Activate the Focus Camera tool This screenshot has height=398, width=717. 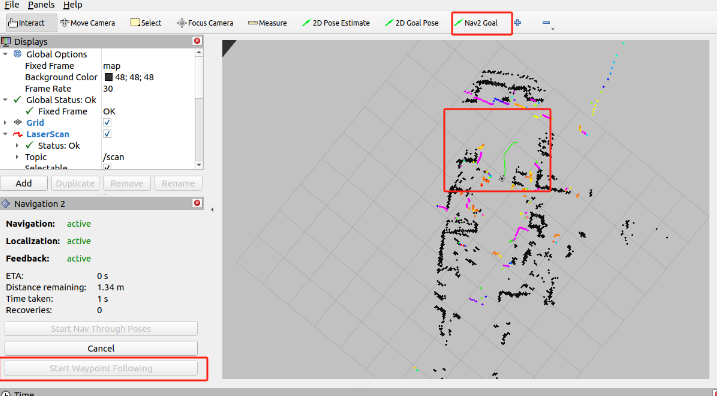tap(205, 23)
